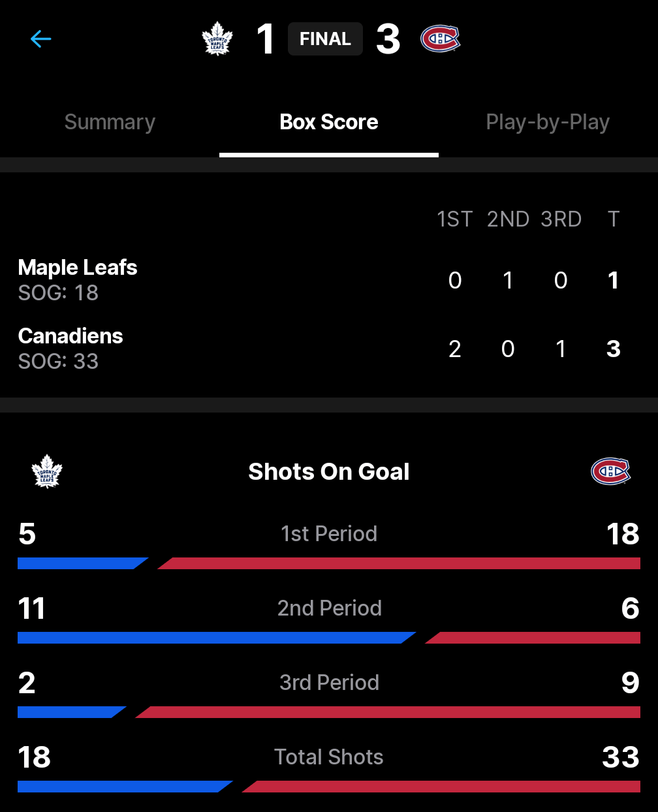Tap the blue back arrow
This screenshot has width=658, height=812.
click(x=40, y=39)
